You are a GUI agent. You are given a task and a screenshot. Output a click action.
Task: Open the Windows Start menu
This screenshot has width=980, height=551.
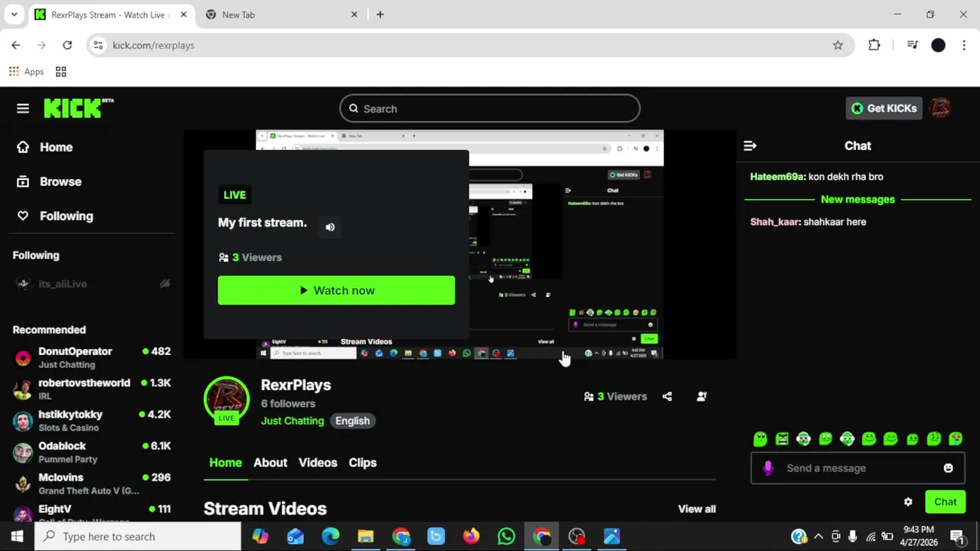pyautogui.click(x=17, y=536)
